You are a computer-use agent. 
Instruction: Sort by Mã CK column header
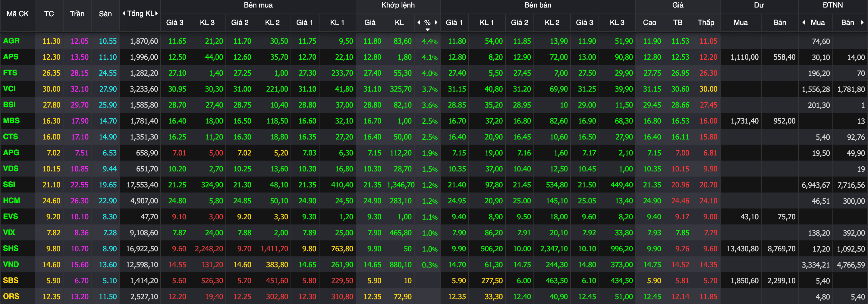(17, 14)
